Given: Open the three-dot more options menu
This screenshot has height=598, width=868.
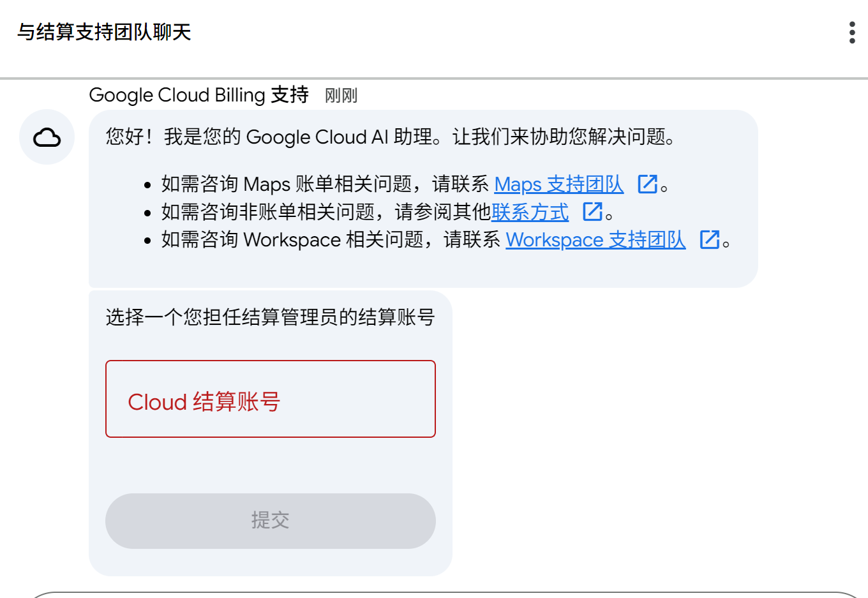Looking at the screenshot, I should 852,32.
